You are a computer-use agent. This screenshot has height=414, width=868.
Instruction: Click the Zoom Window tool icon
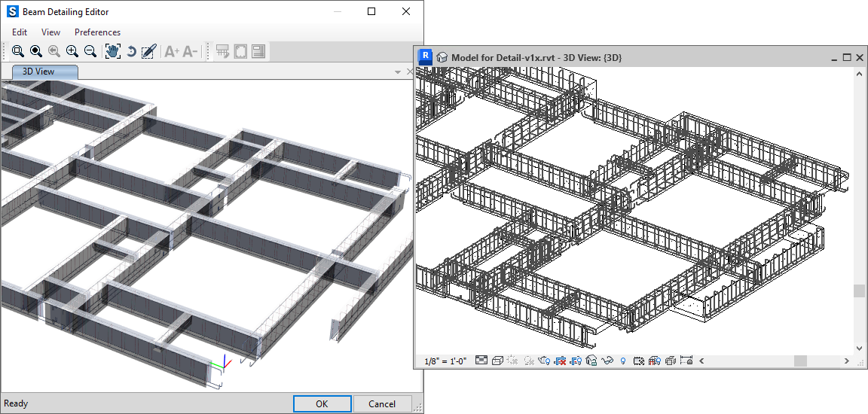(x=18, y=51)
